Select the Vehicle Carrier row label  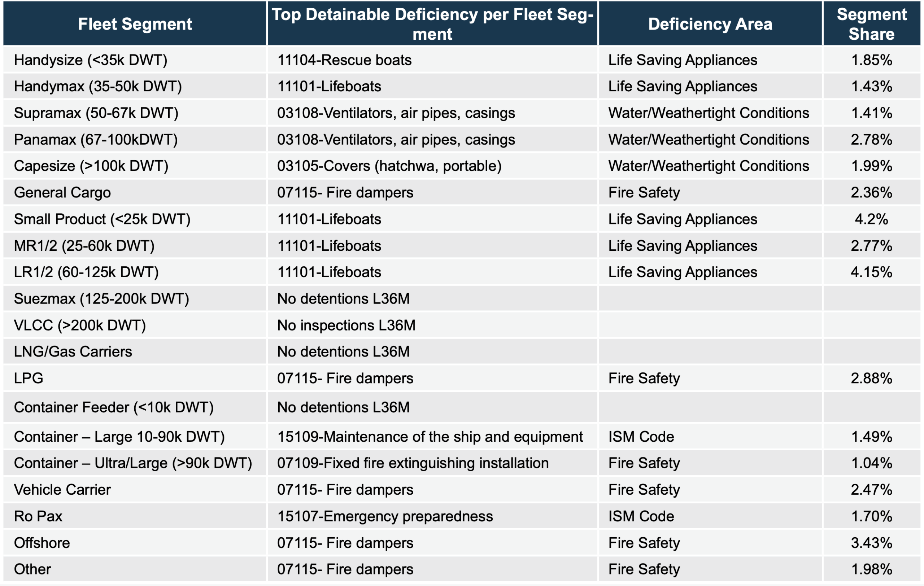click(x=62, y=490)
